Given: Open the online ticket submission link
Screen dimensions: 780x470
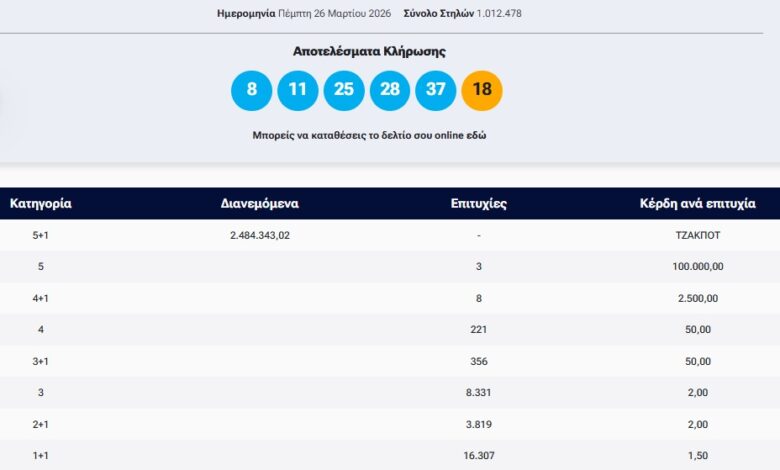Looking at the screenshot, I should pos(369,135).
